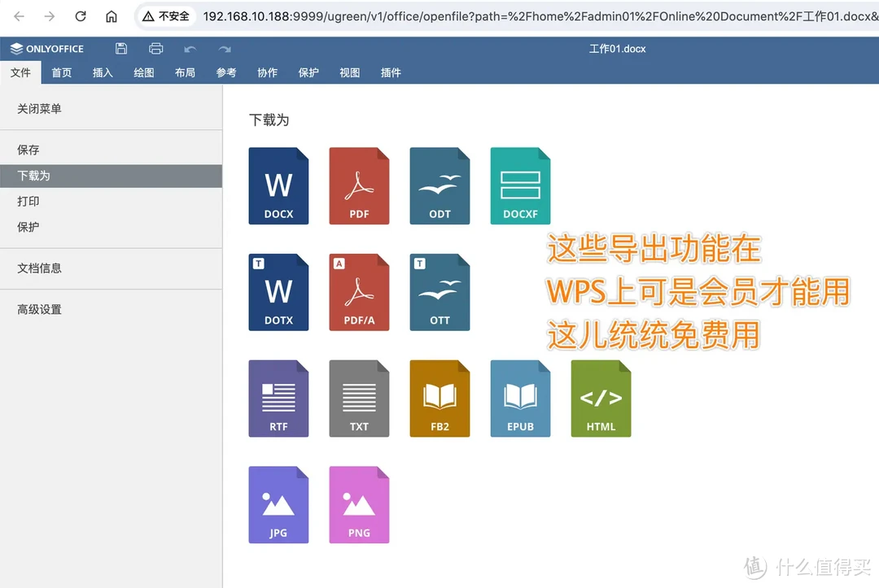Export the document as PNG image
This screenshot has height=588, width=879.
[359, 504]
